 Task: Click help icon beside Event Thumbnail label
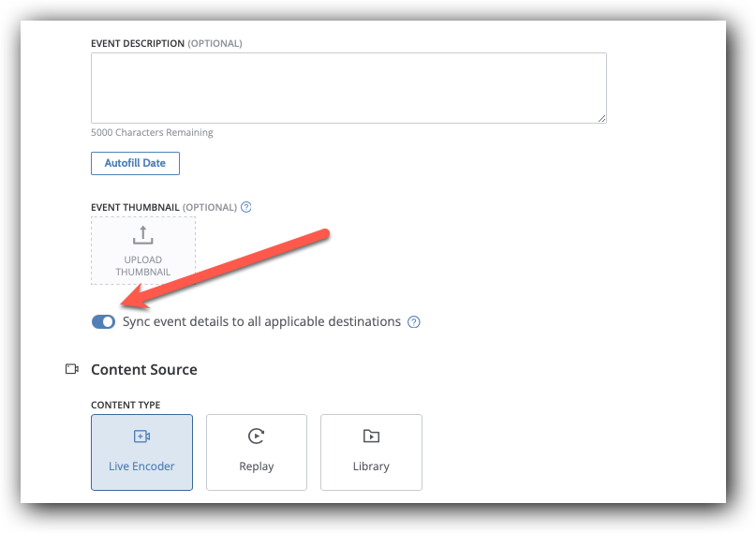(x=246, y=207)
